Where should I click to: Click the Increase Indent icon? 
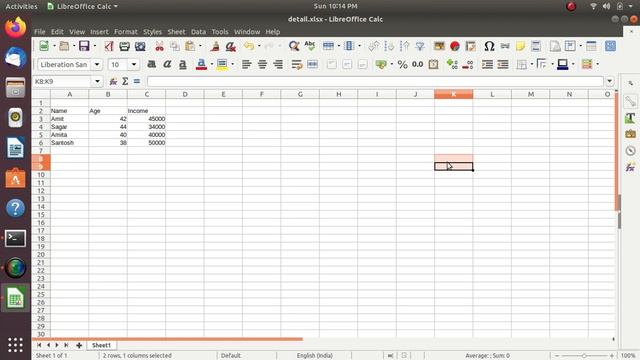[487, 64]
